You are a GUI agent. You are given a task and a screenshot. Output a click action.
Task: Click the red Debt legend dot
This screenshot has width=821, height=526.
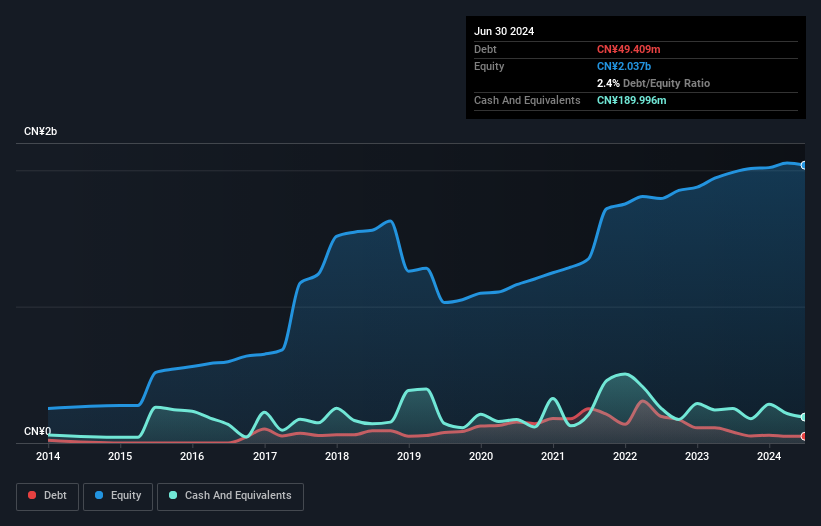[x=32, y=496]
